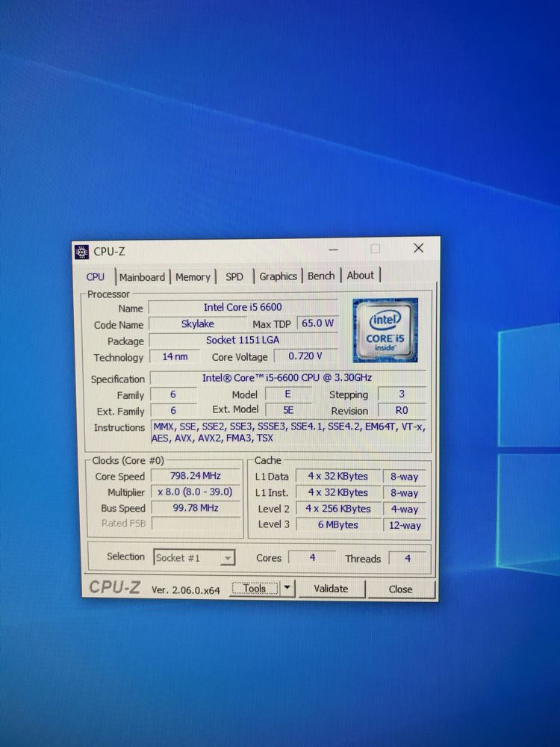This screenshot has height=747, width=560.
Task: Click the Revision value R0
Action: point(402,410)
